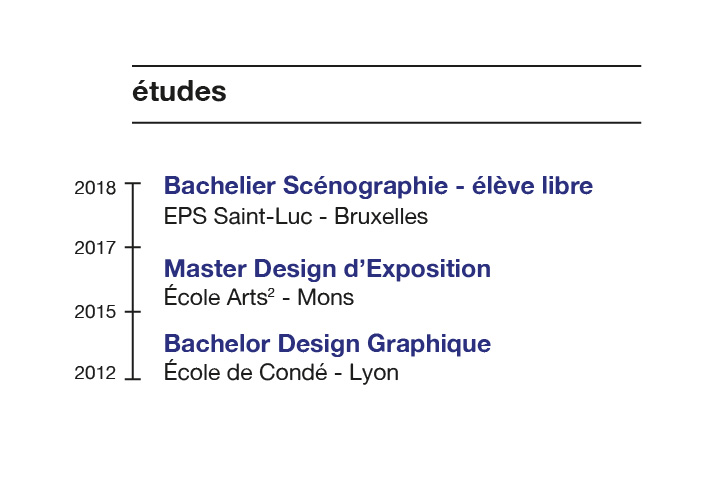The height and width of the screenshot is (488, 724).
Task: Click 'École Arts² - Mons' text
Action: pyautogui.click(x=259, y=297)
